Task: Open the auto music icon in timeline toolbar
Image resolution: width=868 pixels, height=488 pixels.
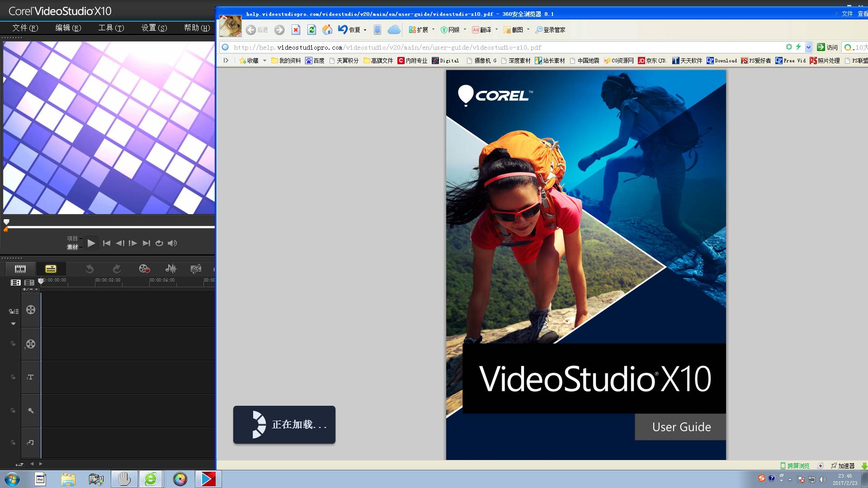Action: pos(196,269)
